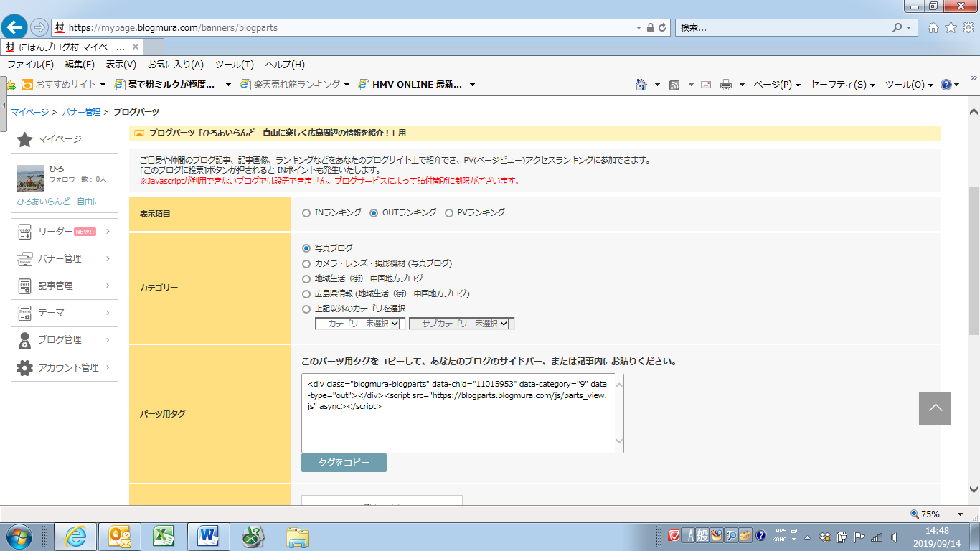Image resolution: width=980 pixels, height=551 pixels.
Task: Open the ヘルプ(H) menu
Action: (284, 65)
